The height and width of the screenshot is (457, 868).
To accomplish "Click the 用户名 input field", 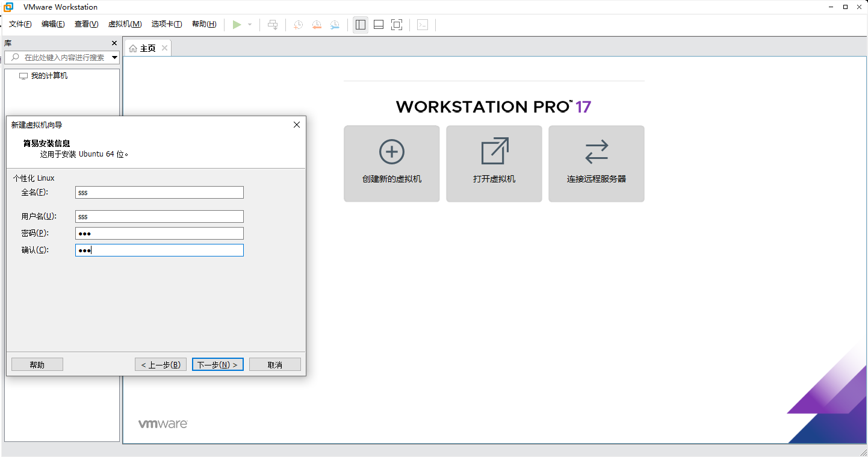I will (160, 216).
